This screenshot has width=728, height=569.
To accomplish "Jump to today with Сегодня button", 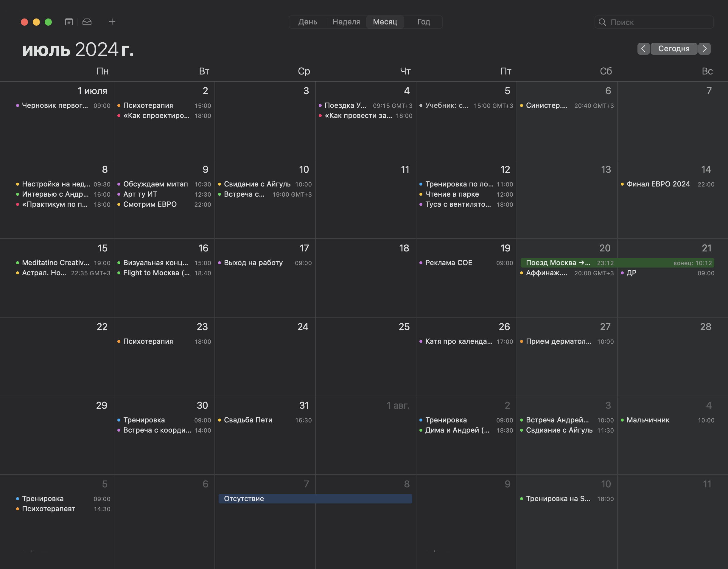I will click(674, 49).
